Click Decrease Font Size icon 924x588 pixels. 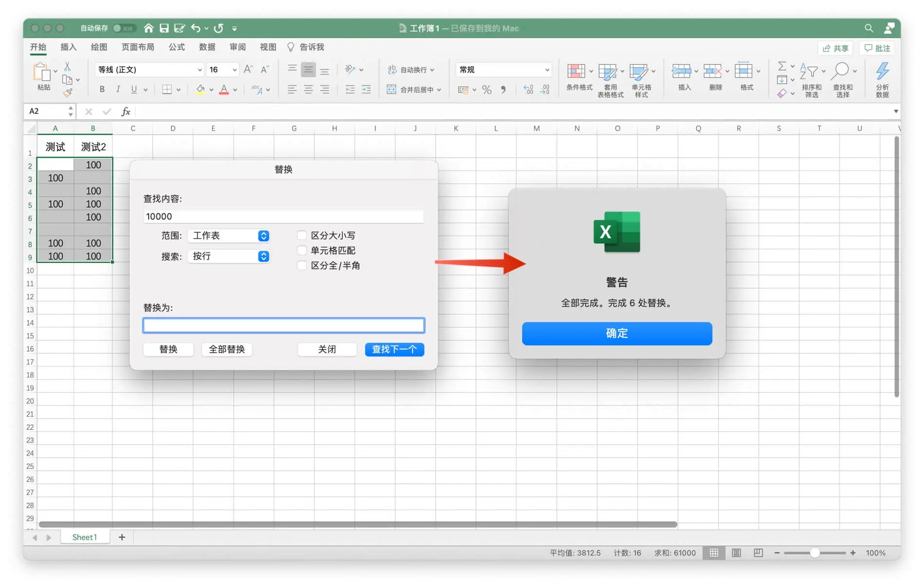click(265, 69)
